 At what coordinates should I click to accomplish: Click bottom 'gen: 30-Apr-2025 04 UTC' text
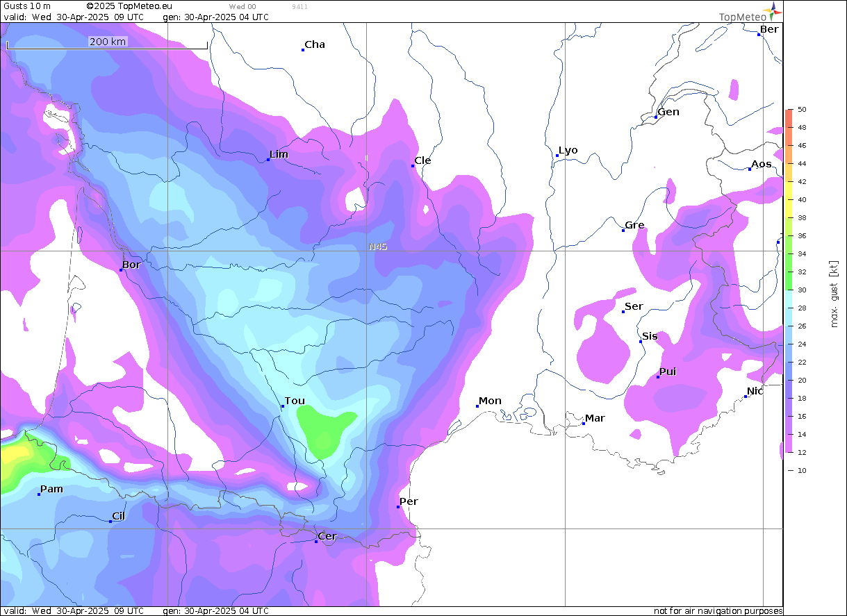(x=215, y=611)
